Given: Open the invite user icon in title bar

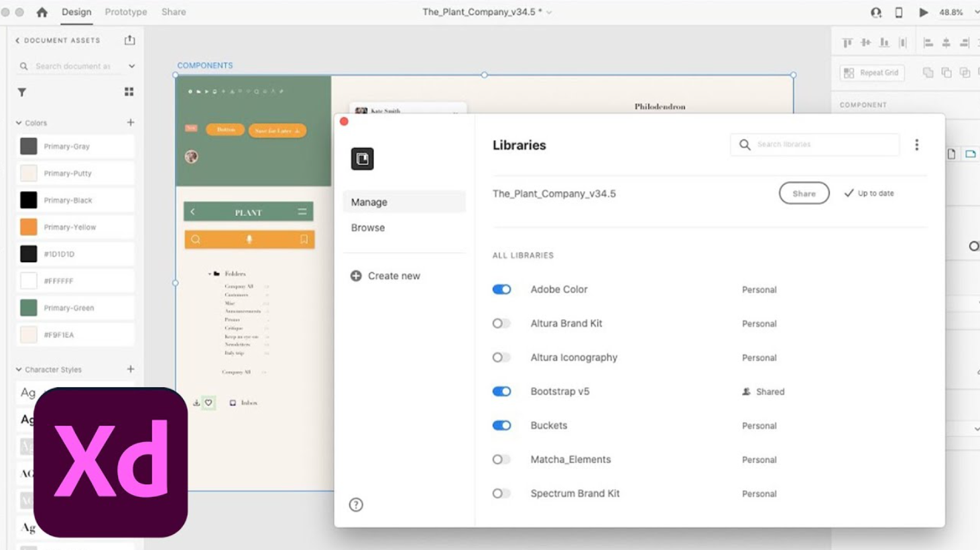Looking at the screenshot, I should [875, 12].
